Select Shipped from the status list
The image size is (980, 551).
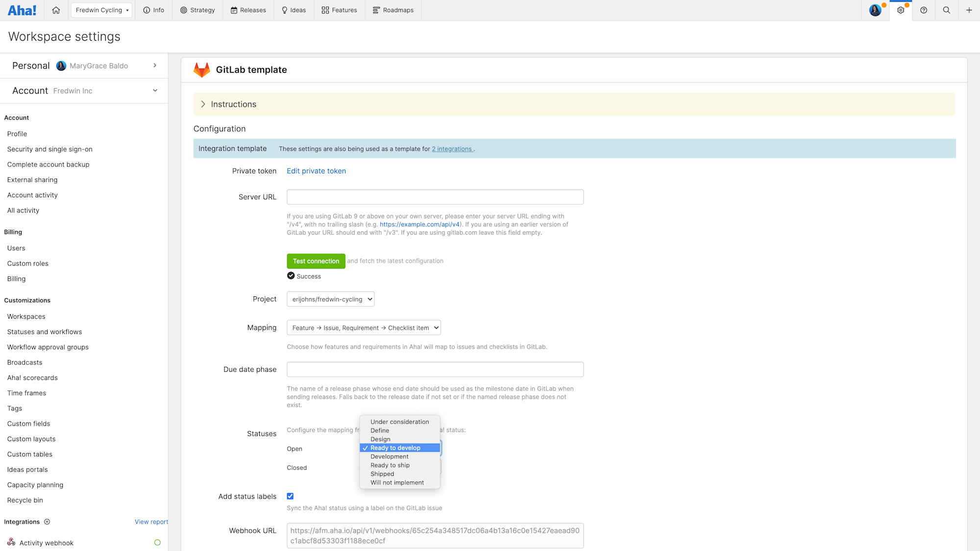click(x=382, y=474)
